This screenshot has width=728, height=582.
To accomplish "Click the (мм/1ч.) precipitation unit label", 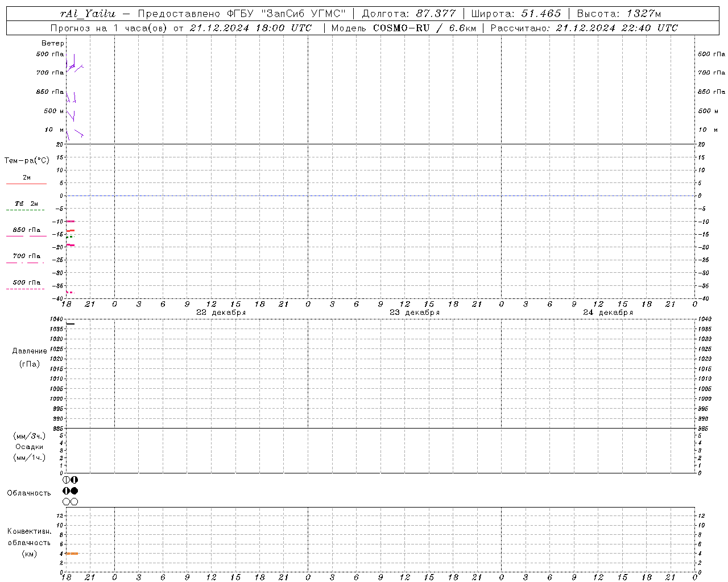I will click(30, 458).
